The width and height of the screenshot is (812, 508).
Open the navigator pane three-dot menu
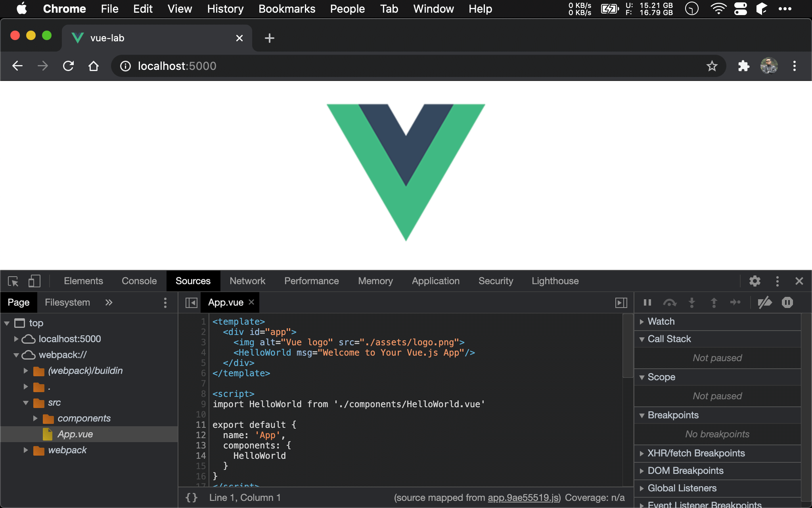click(x=165, y=302)
